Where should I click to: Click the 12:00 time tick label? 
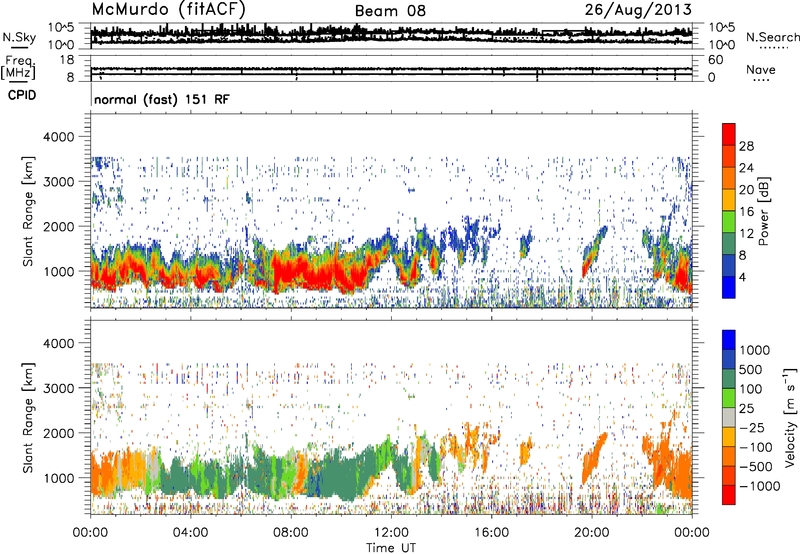point(391,533)
